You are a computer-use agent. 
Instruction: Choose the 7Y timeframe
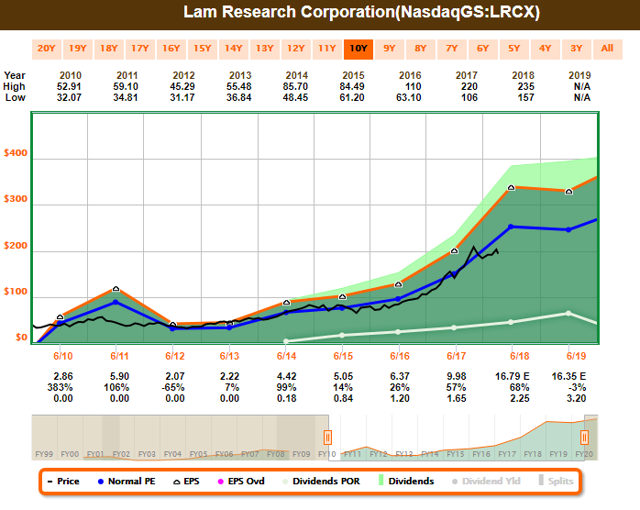point(452,49)
